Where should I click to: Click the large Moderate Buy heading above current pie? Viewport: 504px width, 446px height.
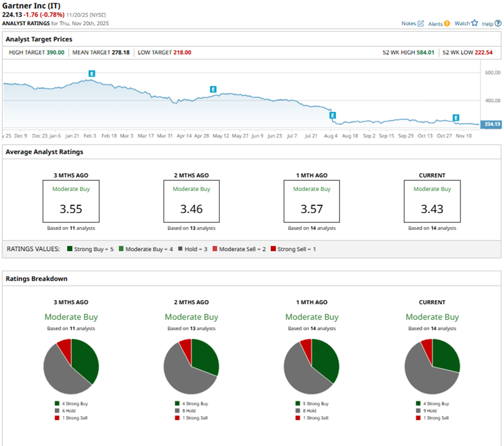432,317
